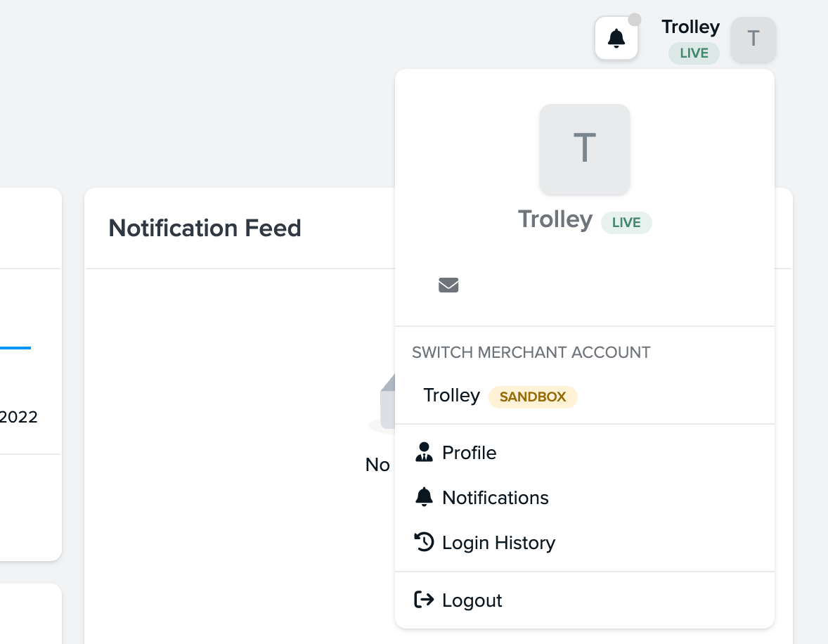Open Profile from the account menu

coord(468,453)
